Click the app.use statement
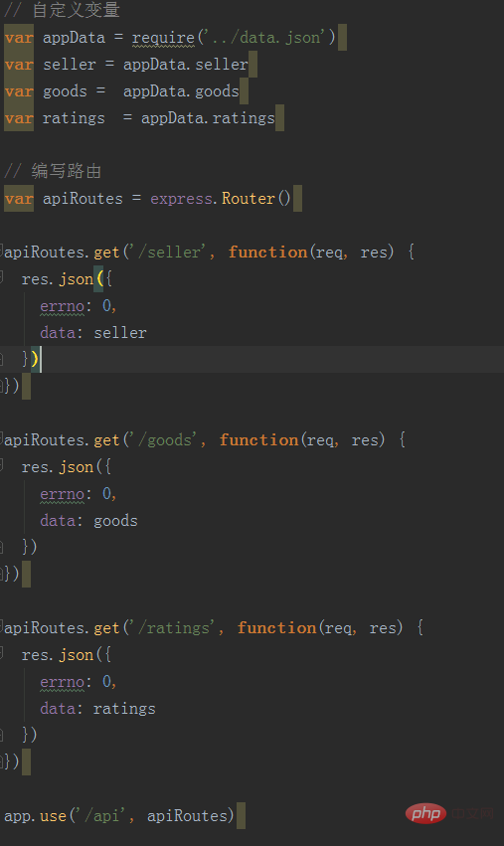 pyautogui.click(x=119, y=816)
